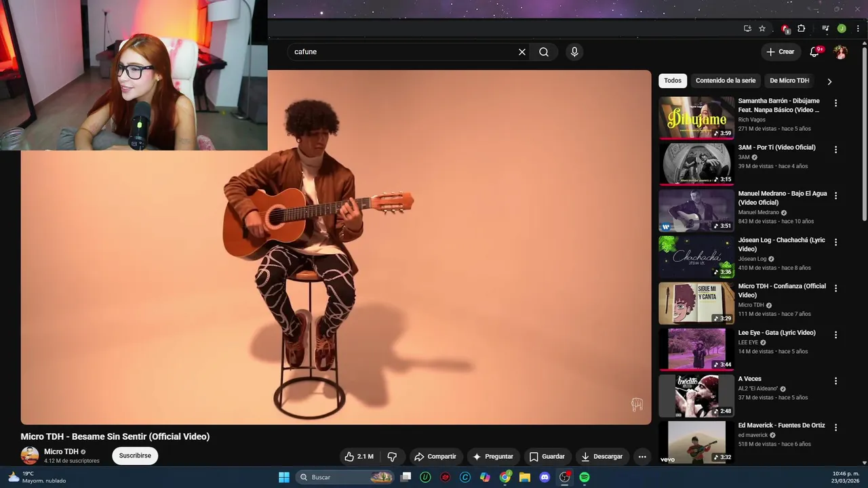
Task: Select the Todos filter chip
Action: pos(673,81)
